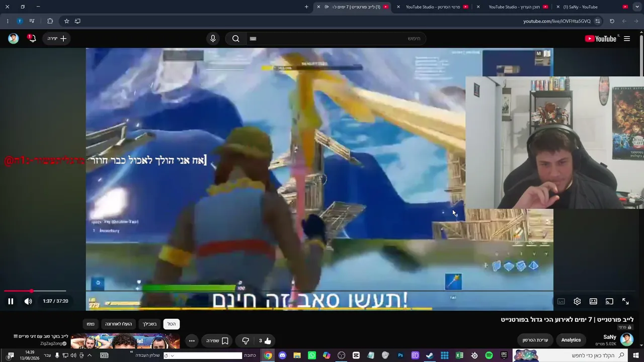Click עריכת הסרטון edit video button
The image size is (644, 362).
coord(535,340)
